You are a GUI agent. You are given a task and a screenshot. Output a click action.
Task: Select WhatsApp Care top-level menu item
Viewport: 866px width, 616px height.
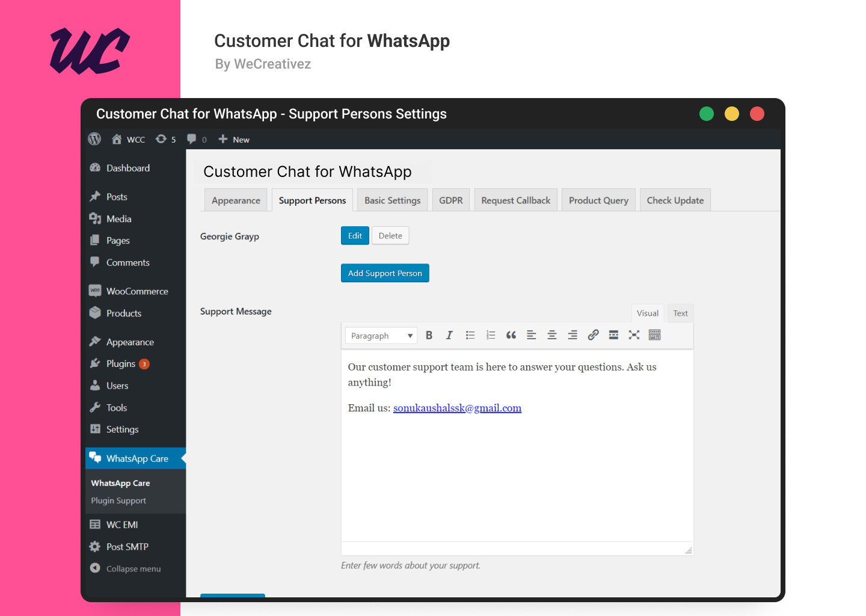(x=135, y=458)
